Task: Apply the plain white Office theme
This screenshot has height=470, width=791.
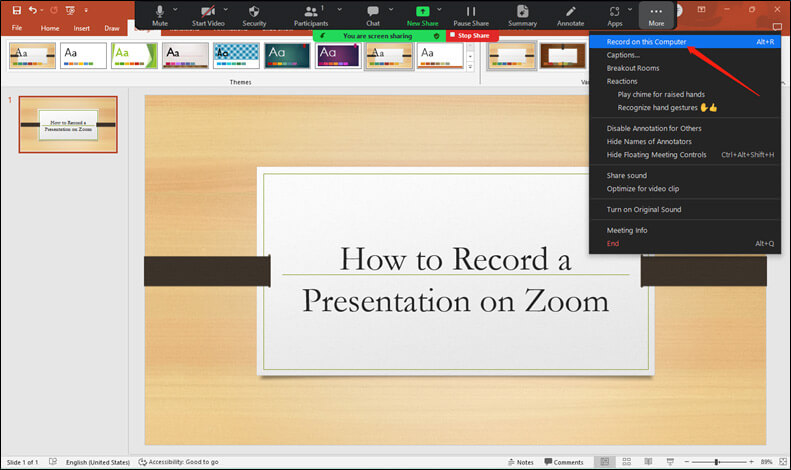Action: 83,55
